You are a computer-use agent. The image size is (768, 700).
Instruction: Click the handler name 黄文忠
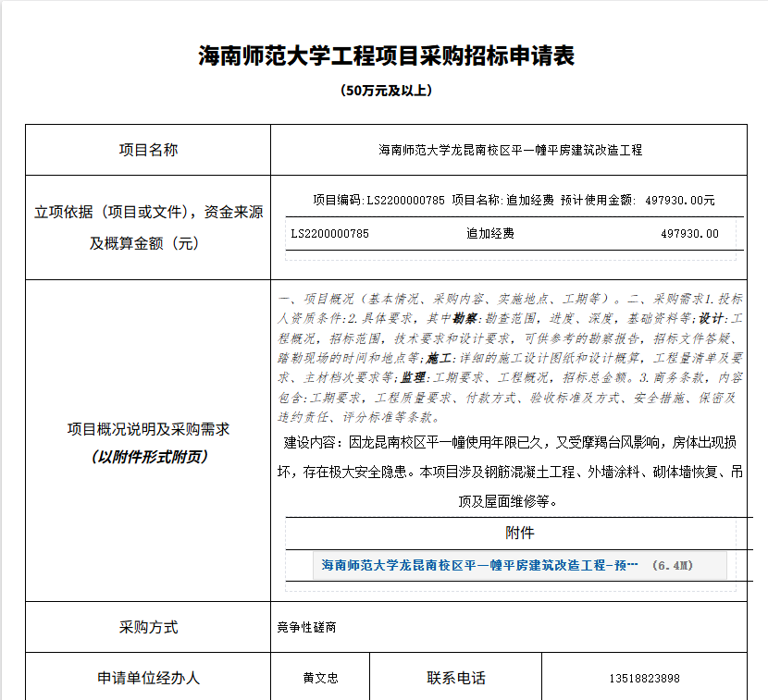click(320, 678)
